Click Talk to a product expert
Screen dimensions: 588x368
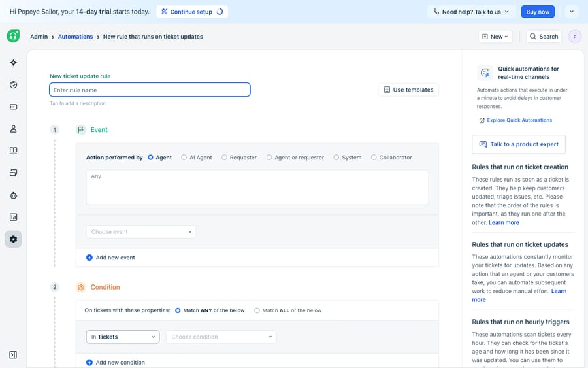point(519,144)
